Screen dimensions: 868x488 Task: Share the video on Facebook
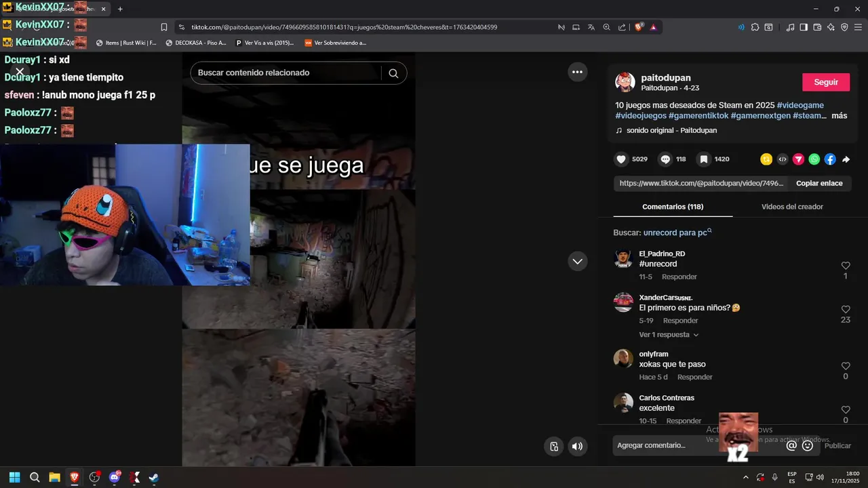830,159
